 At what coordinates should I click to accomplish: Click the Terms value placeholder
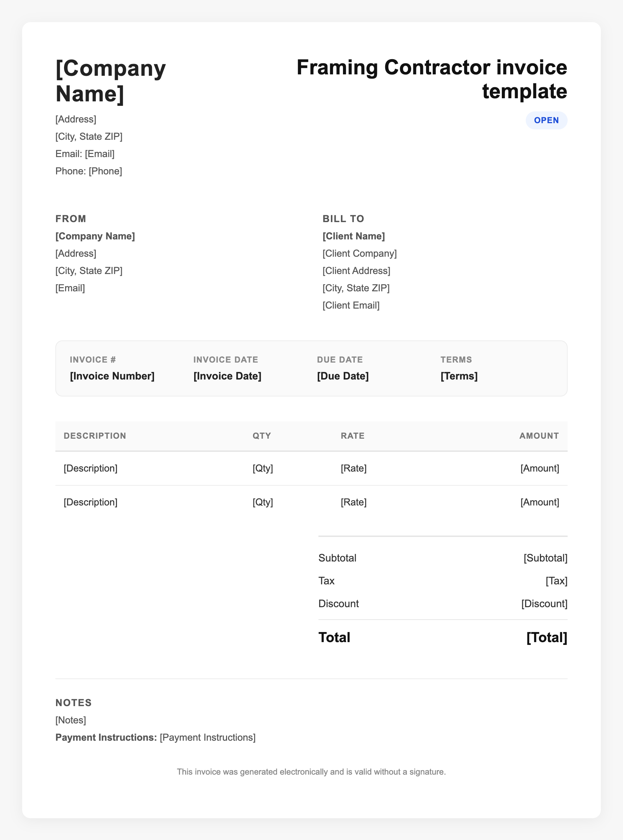tap(459, 376)
